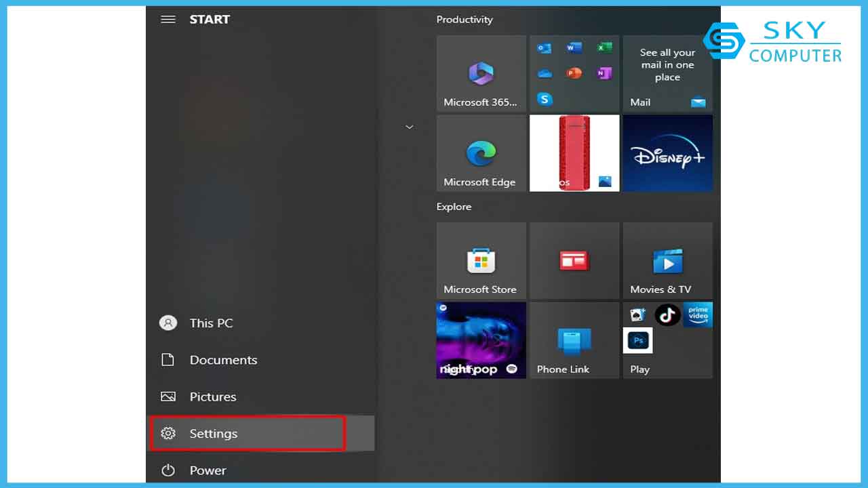
Task: Open the Microsoft Store tile
Action: (481, 260)
